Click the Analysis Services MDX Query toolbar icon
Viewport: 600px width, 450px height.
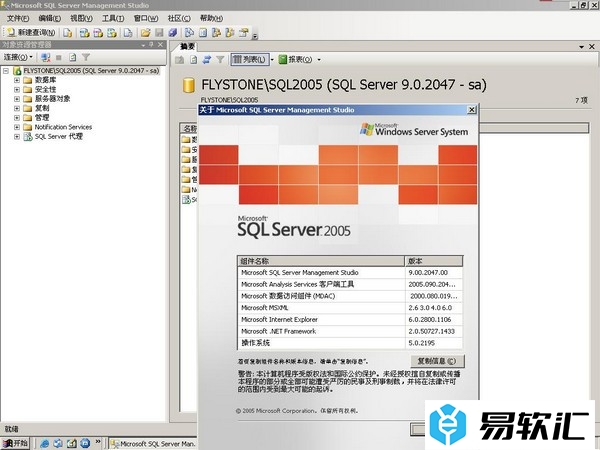click(x=84, y=33)
